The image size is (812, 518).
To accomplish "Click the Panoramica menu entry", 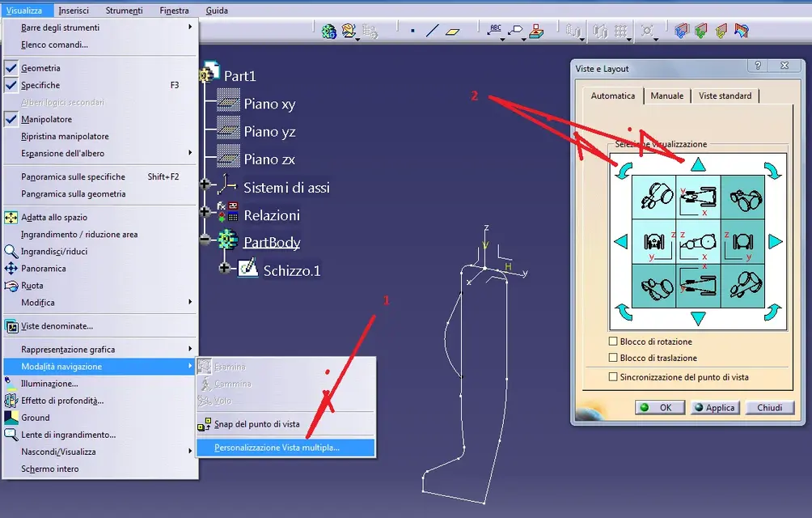I will tap(100, 269).
